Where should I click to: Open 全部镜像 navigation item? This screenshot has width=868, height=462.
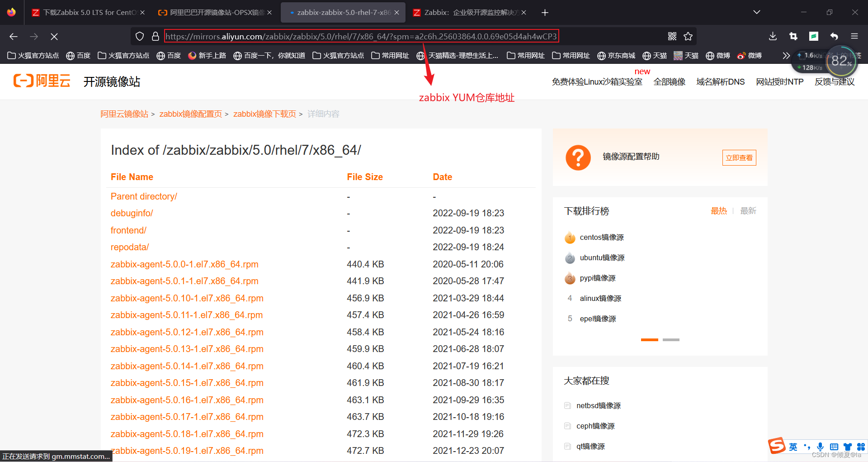(x=669, y=82)
